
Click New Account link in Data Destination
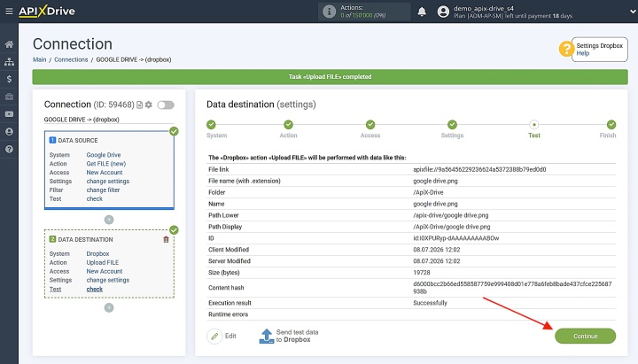tap(105, 271)
